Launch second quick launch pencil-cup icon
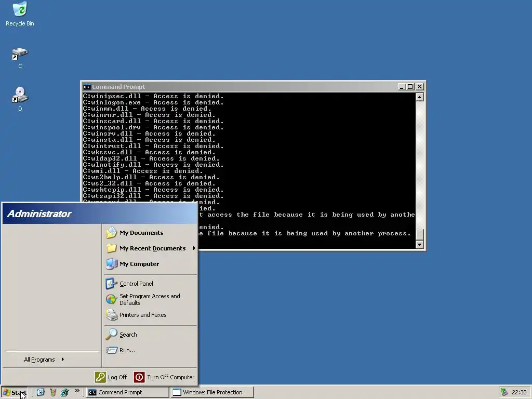This screenshot has height=399, width=532. click(52, 392)
